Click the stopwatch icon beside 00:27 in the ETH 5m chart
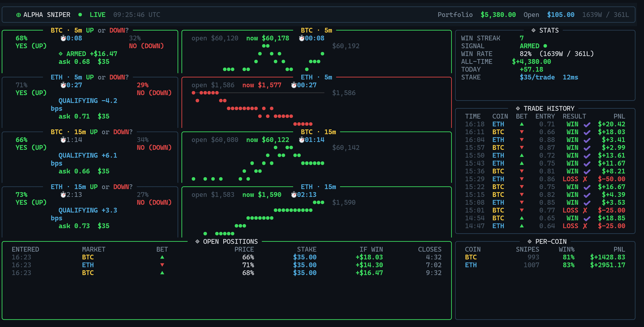 (x=294, y=85)
